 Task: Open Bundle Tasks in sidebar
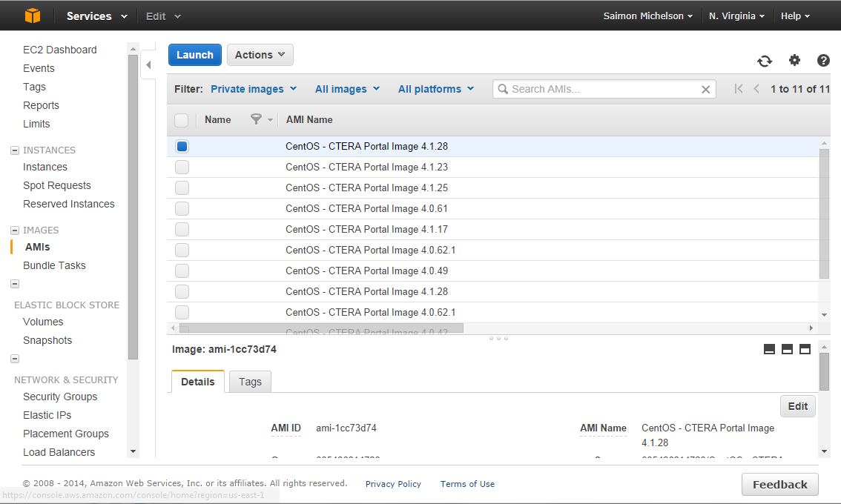click(x=54, y=265)
